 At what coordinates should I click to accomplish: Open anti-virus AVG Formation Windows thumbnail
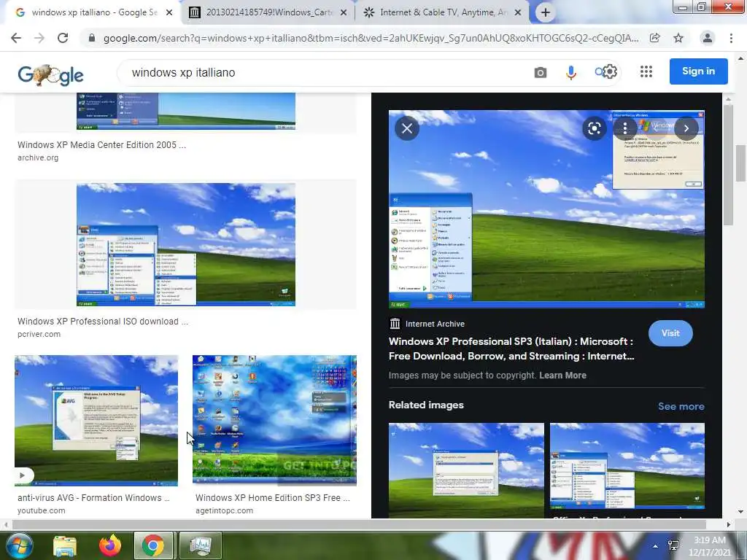coord(96,421)
